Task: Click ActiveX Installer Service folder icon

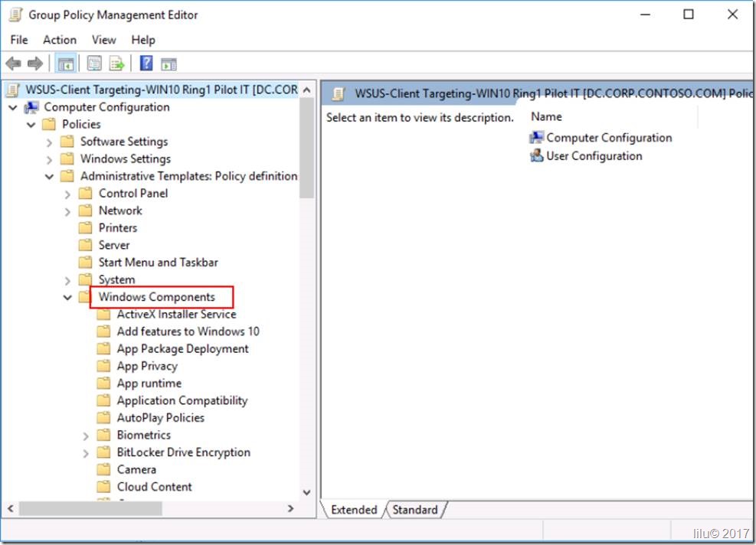Action: (x=103, y=315)
